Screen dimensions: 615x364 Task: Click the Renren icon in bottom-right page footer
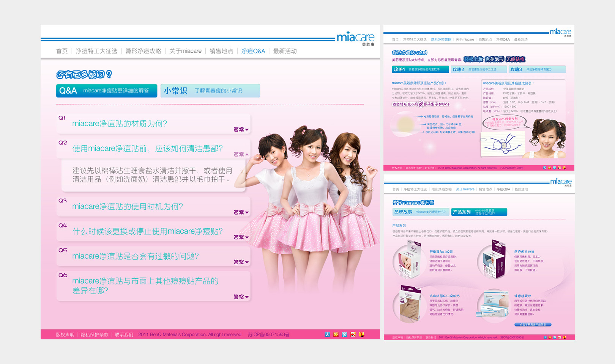point(545,337)
